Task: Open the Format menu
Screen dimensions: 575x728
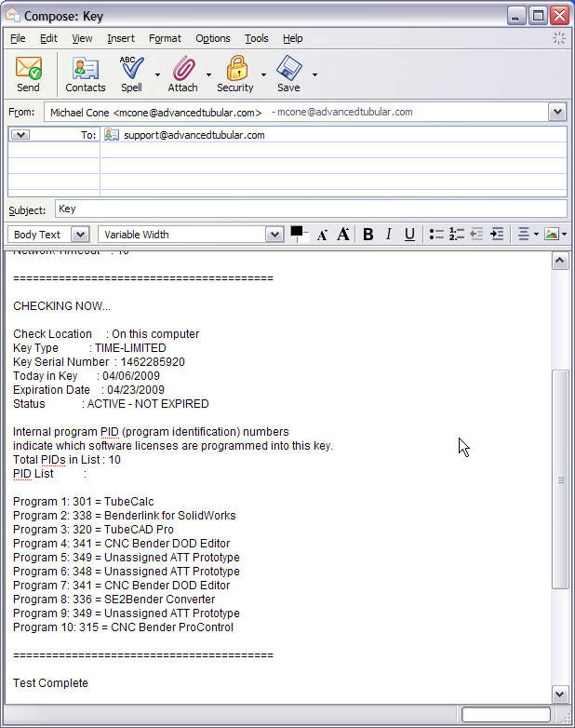Action: click(x=165, y=38)
